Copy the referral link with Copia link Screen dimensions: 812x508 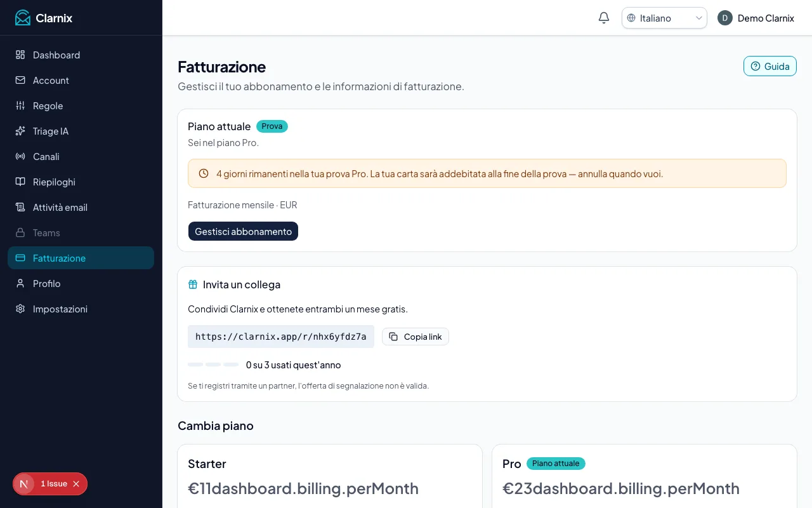(415, 337)
